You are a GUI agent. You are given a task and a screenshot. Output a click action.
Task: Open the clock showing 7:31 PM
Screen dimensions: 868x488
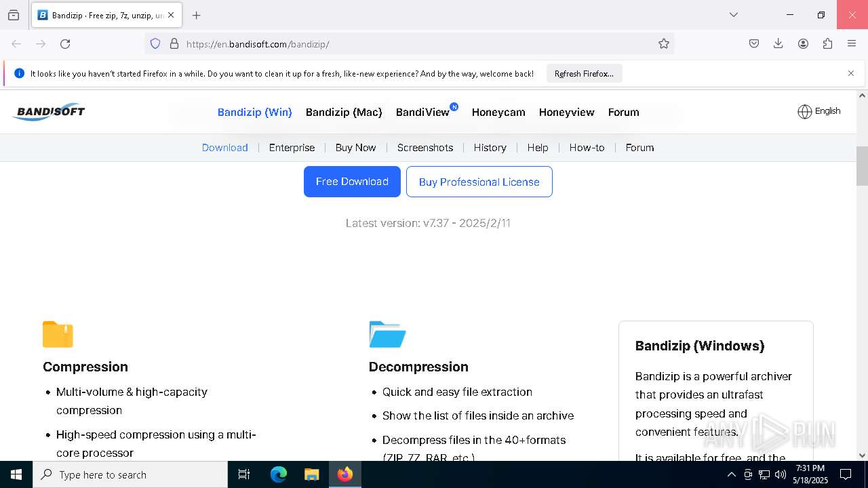(810, 474)
